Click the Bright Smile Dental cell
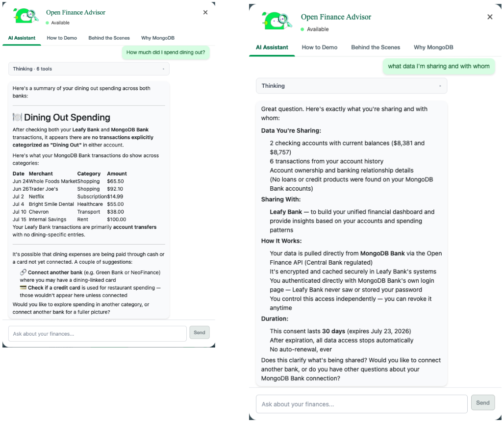 click(x=51, y=204)
